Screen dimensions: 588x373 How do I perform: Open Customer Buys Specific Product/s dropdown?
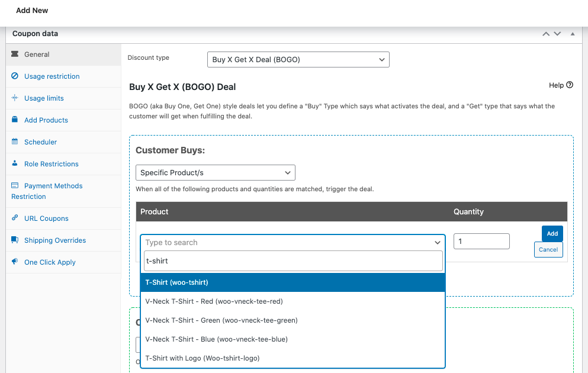point(216,173)
